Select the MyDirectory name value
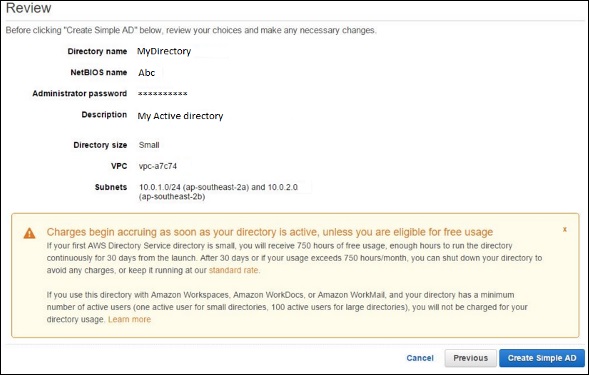The width and height of the screenshot is (589, 375). click(x=164, y=51)
